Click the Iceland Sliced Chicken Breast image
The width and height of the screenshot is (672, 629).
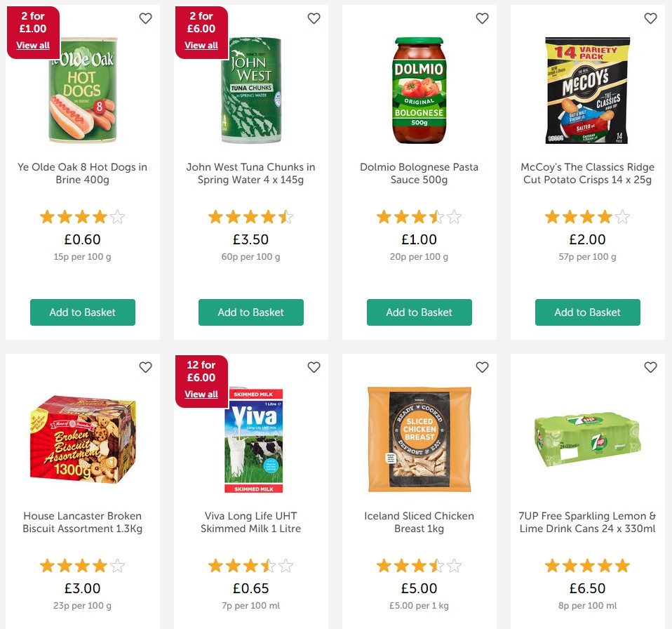pyautogui.click(x=419, y=439)
